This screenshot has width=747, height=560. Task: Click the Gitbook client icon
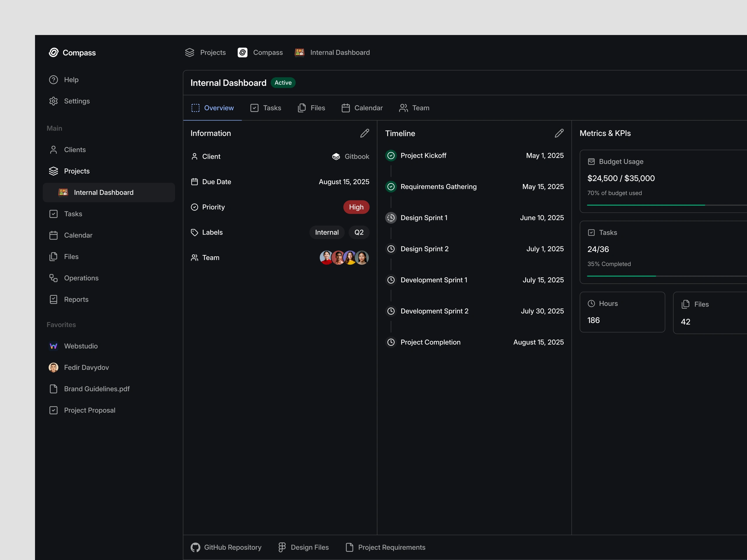click(x=336, y=157)
